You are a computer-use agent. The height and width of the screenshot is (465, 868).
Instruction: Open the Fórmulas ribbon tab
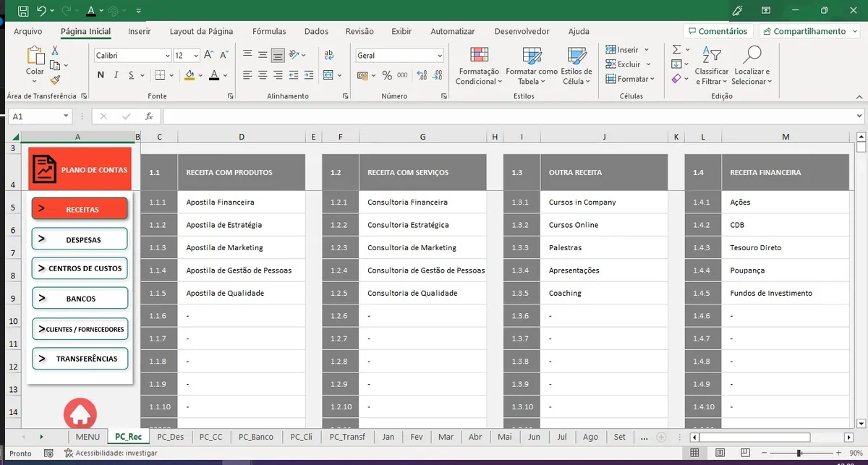tap(269, 31)
